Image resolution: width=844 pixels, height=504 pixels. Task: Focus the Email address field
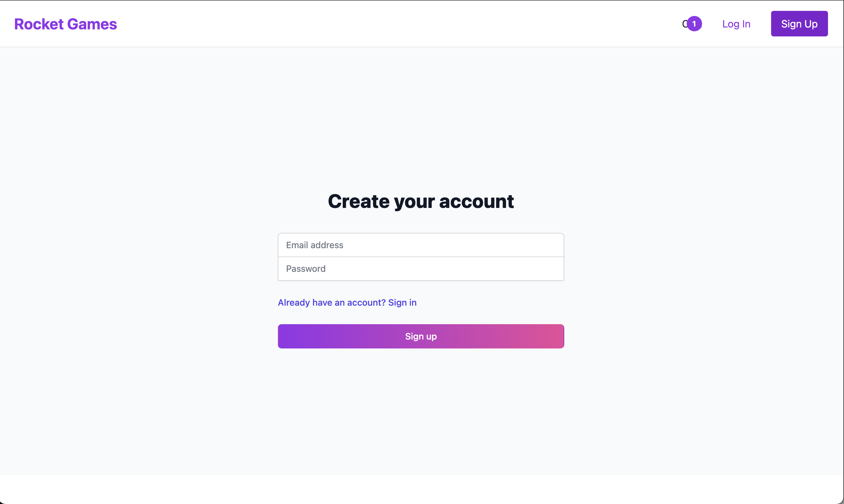[421, 245]
